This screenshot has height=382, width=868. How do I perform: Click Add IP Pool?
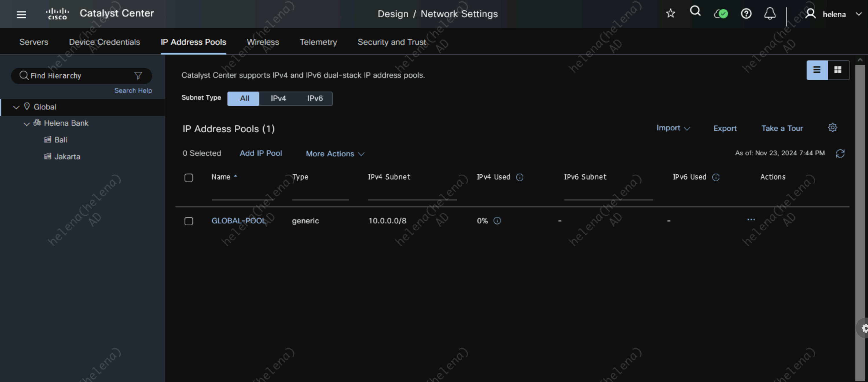point(260,153)
